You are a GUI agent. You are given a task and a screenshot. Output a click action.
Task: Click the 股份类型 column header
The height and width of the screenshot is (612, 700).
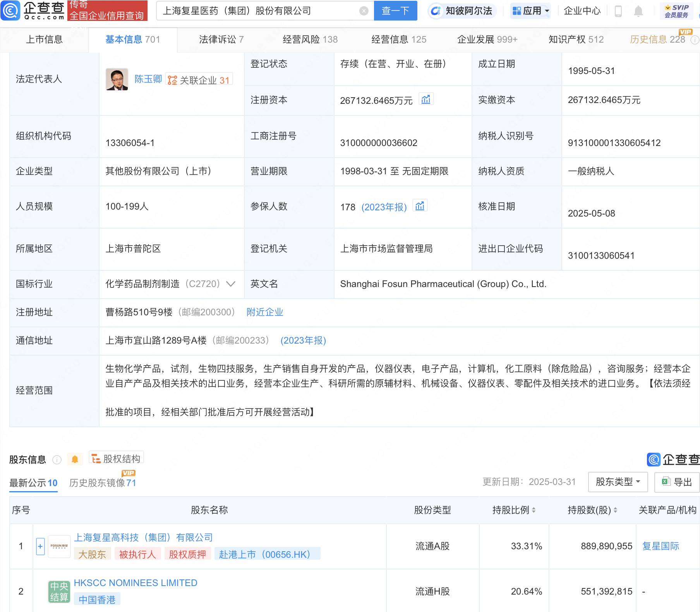[432, 510]
